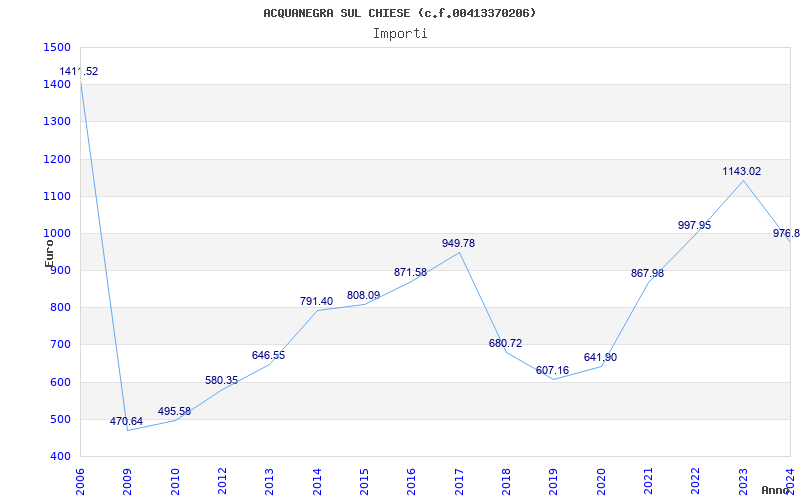Image resolution: width=800 pixels, height=500 pixels.
Task: Select data label 470.64
Action: click(x=127, y=421)
